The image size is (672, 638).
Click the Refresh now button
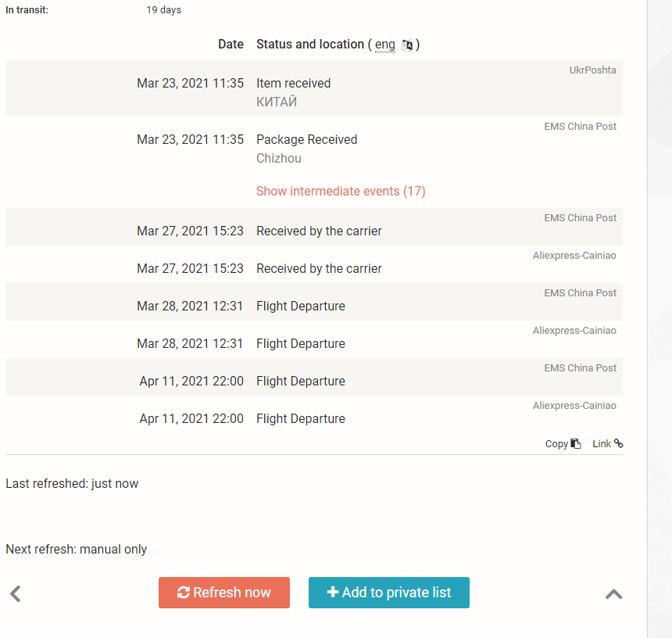pyautogui.click(x=224, y=593)
